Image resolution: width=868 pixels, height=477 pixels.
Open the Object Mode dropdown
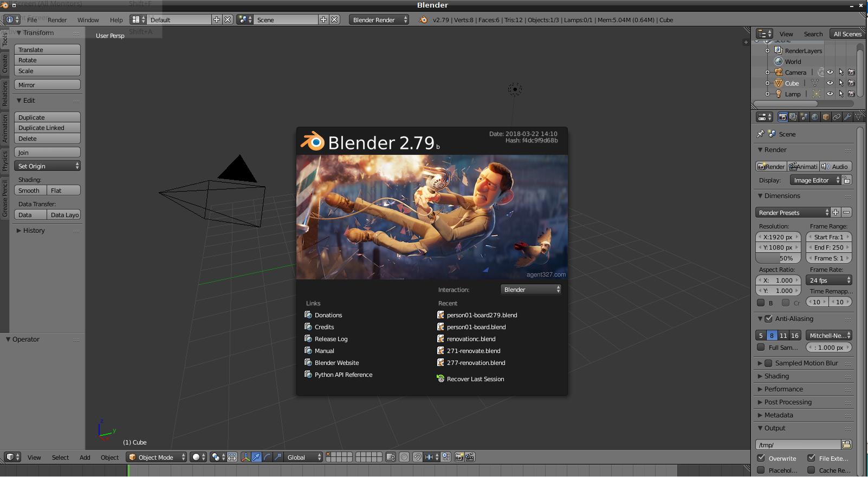click(157, 458)
